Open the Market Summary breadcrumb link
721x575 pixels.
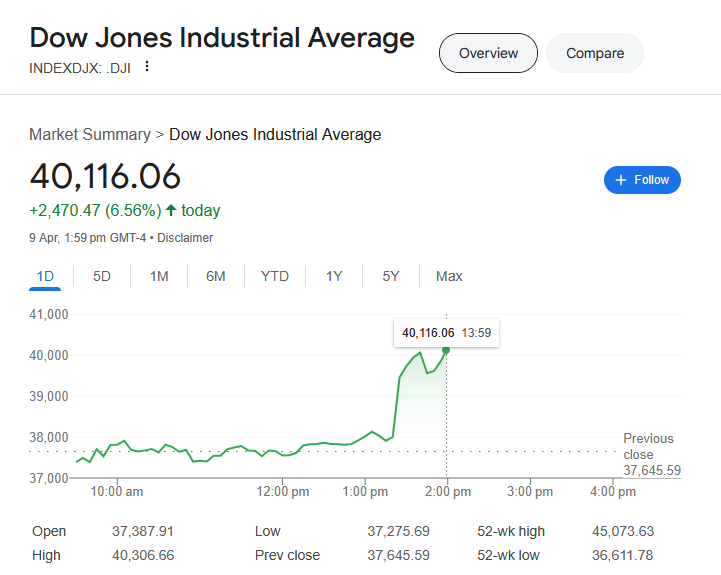pos(89,134)
